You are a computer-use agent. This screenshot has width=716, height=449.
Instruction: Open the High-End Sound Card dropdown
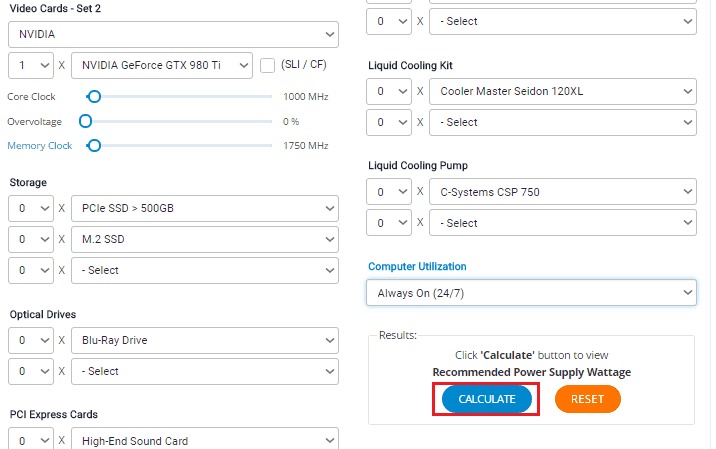[x=205, y=439]
